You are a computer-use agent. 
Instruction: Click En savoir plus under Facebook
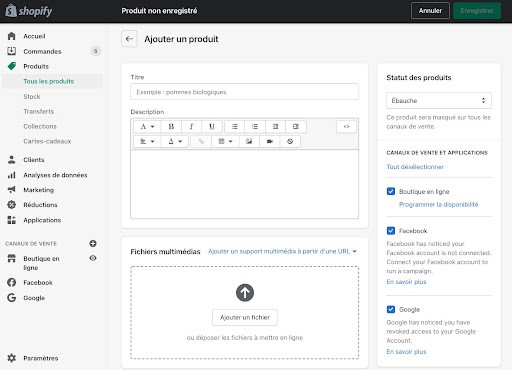pos(406,282)
